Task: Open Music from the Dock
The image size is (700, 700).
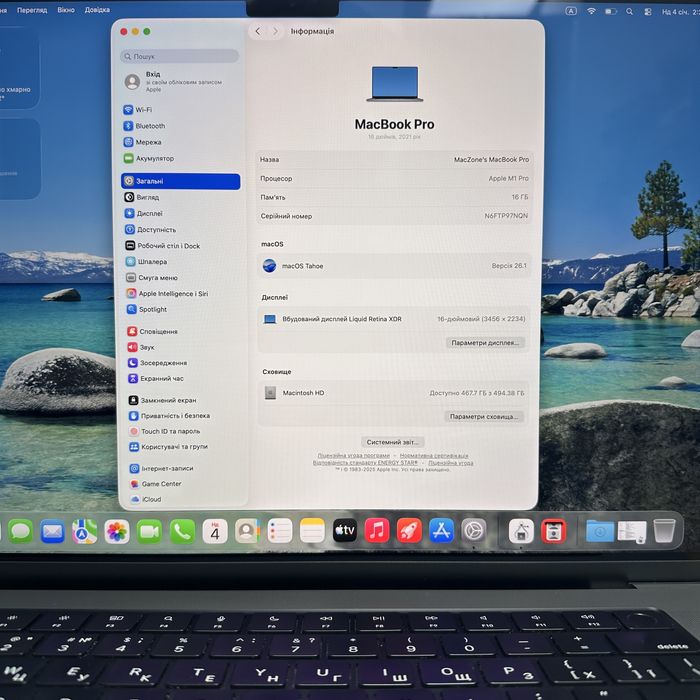Action: click(x=377, y=531)
